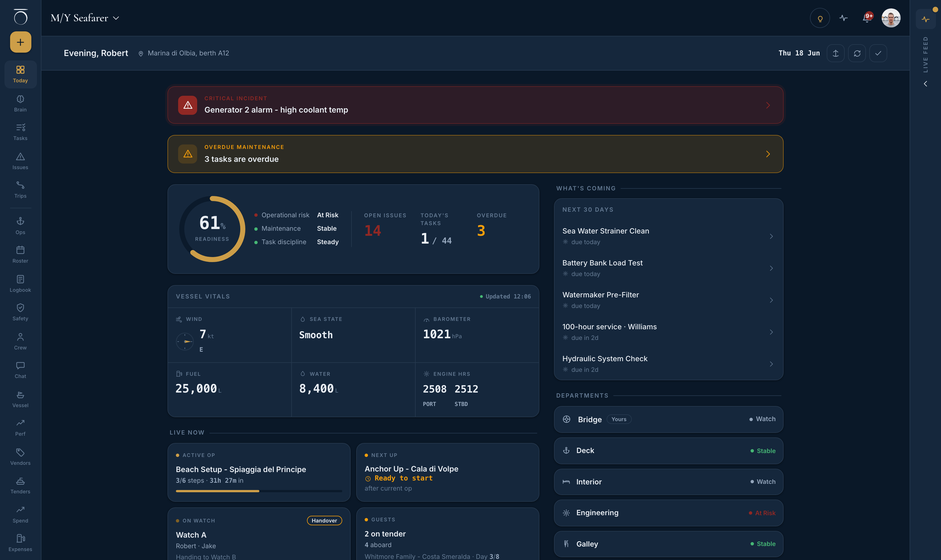Open the Live Feed pulse icon
This screenshot has height=560, width=941.
(926, 19)
